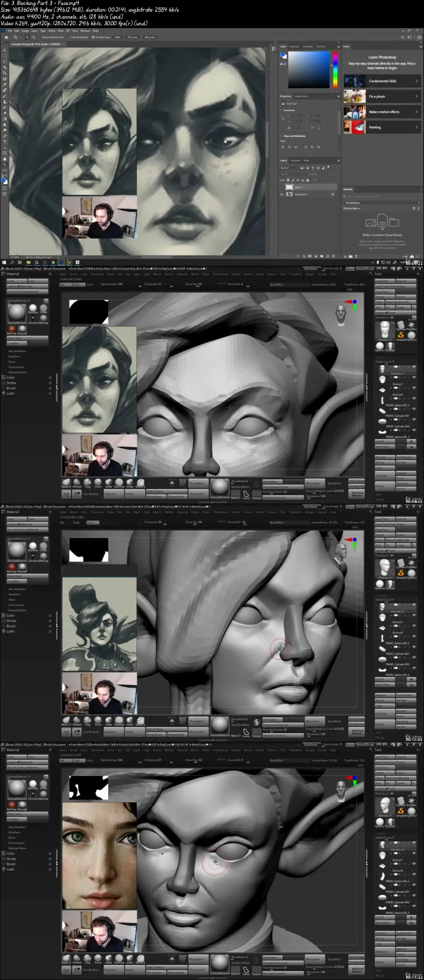Open the Stroke palette in ZBrush frame 00:13:02
The image size is (424, 980).
pos(11,621)
